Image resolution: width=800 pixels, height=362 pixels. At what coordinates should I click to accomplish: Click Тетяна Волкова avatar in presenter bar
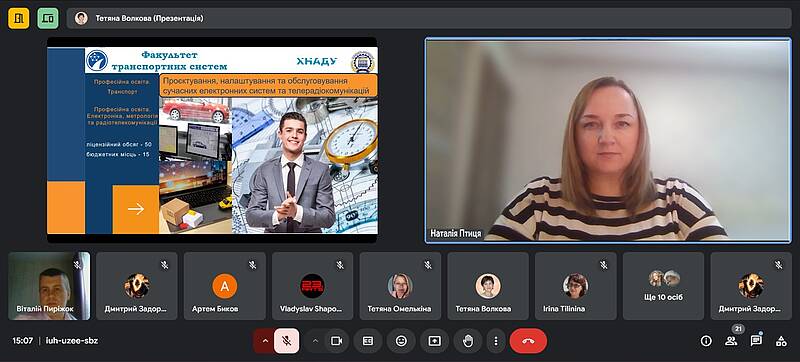tap(81, 18)
